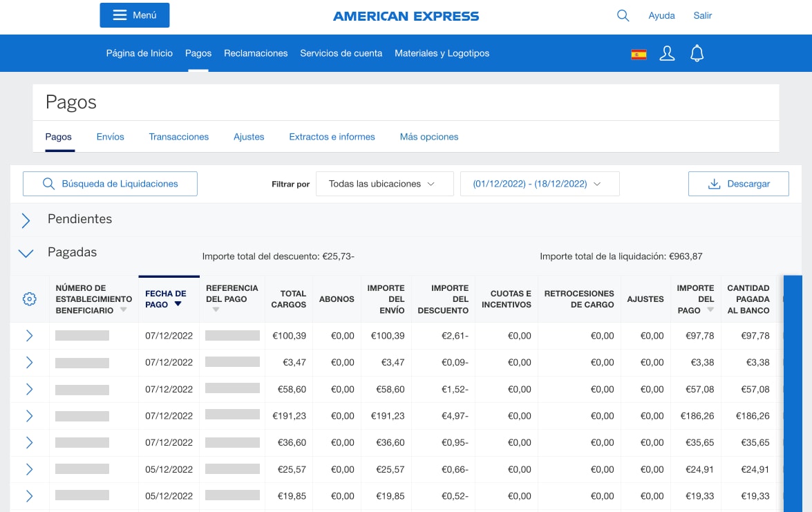Screen dimensions: 812x512
Task: Expand the Pendientes section
Action: tap(26, 220)
